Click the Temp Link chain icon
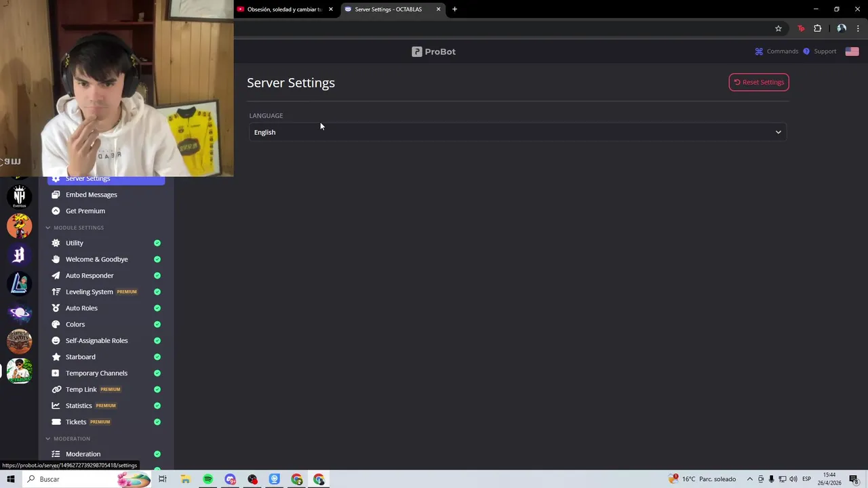The width and height of the screenshot is (868, 488). tap(56, 389)
